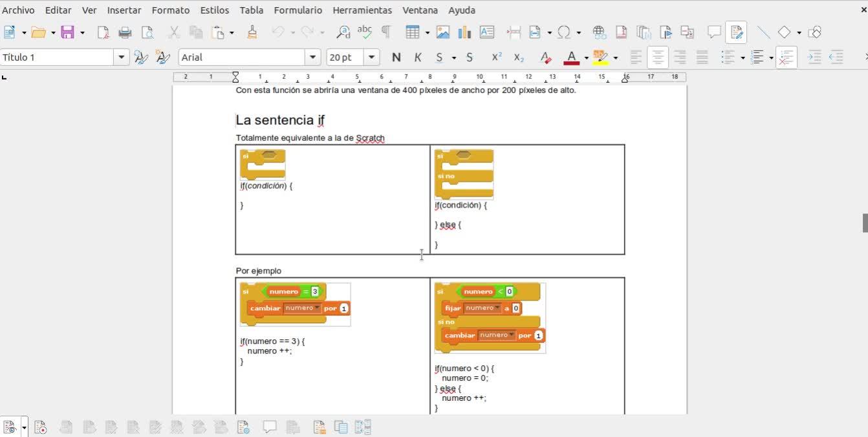The width and height of the screenshot is (868, 437).
Task: Open the Insertar menu
Action: [124, 10]
